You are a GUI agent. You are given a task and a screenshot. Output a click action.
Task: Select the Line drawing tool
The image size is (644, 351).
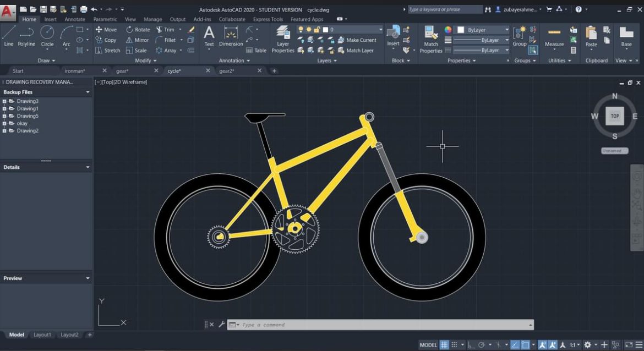point(9,35)
